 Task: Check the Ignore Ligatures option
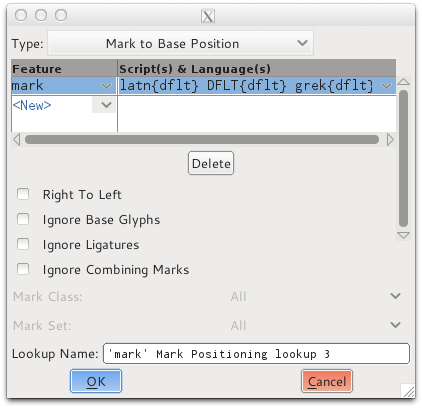(x=23, y=244)
